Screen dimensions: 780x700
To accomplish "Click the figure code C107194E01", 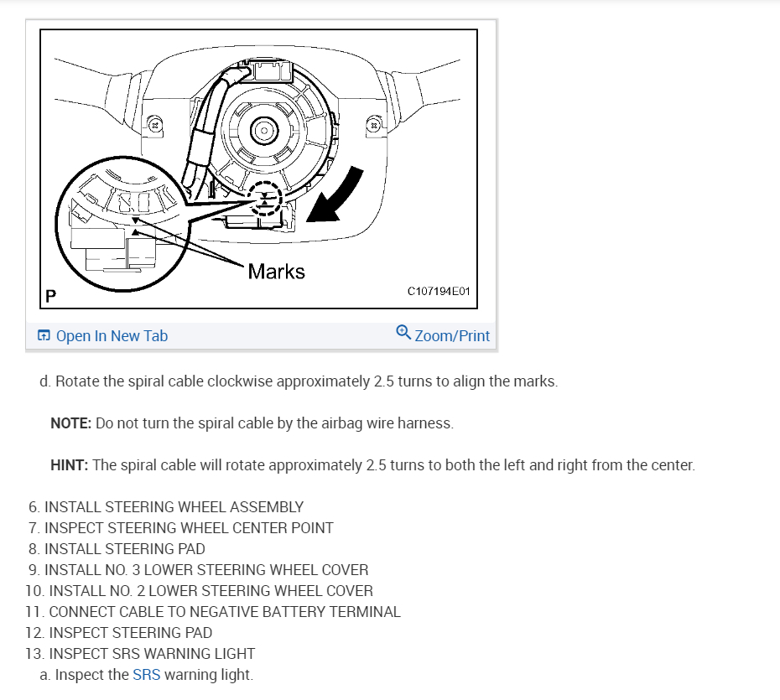I will tap(439, 292).
